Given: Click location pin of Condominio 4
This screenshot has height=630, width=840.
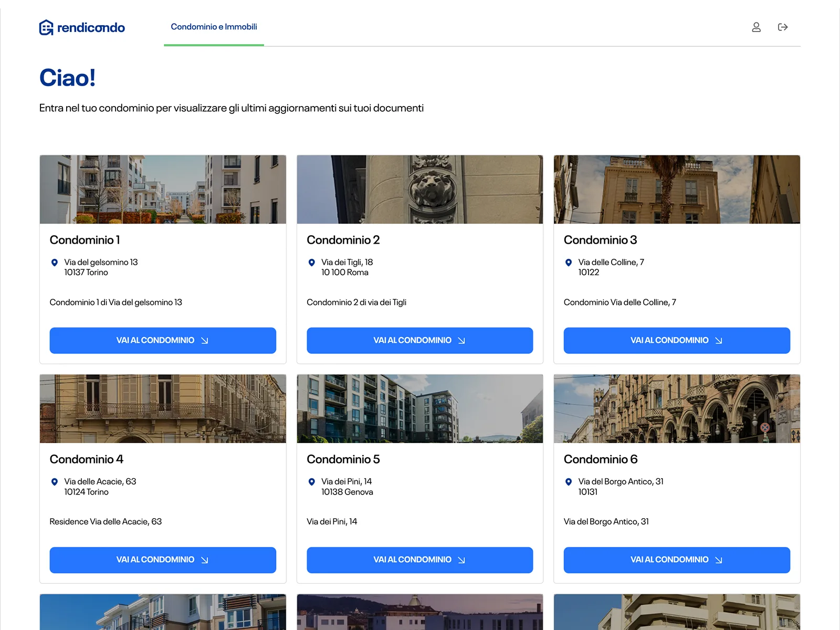Looking at the screenshot, I should (54, 482).
